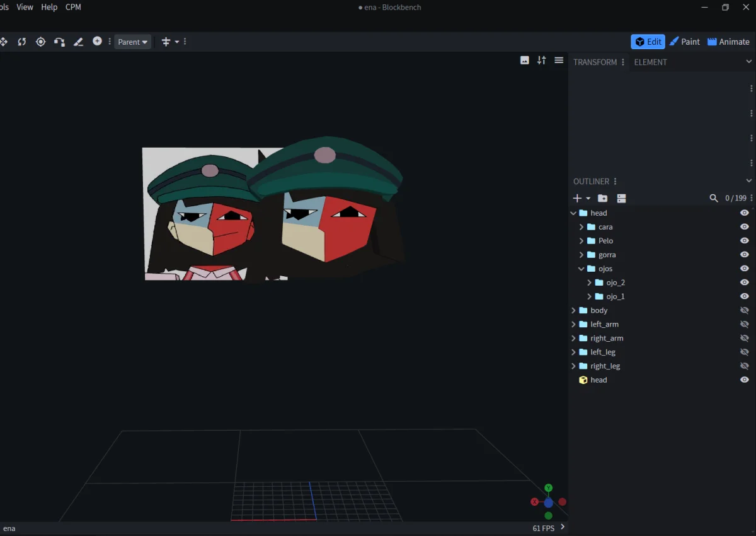Viewport: 756px width, 536px height.
Task: Select the Seam/knife tool icon
Action: 78,42
